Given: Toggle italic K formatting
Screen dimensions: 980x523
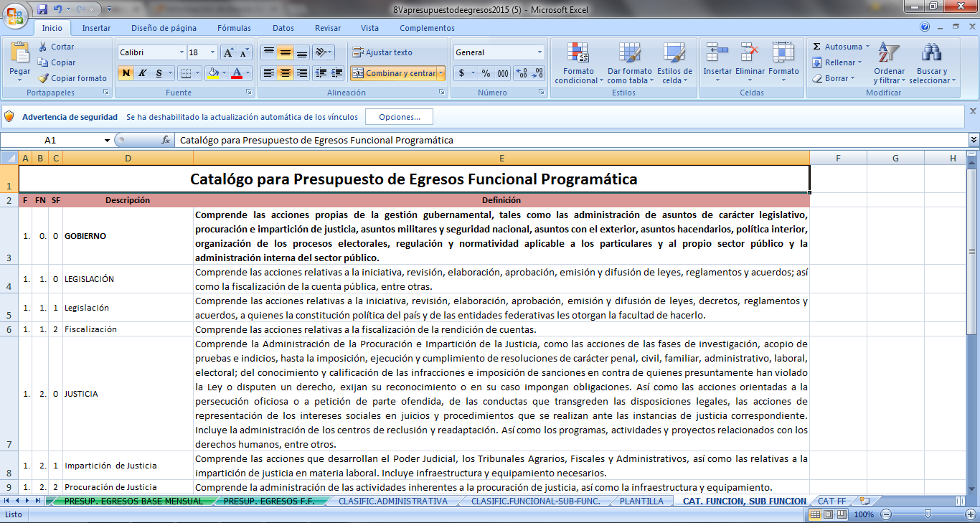Looking at the screenshot, I should point(142,73).
